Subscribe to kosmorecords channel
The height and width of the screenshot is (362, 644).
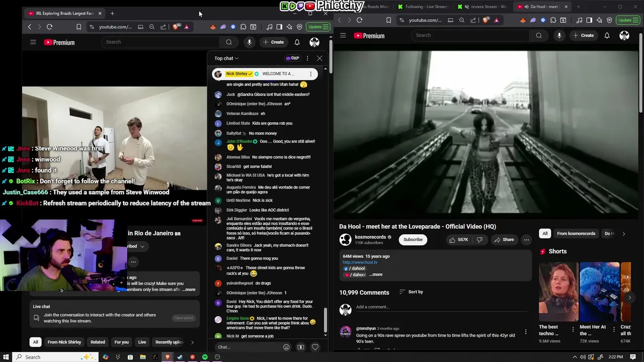coord(413,240)
